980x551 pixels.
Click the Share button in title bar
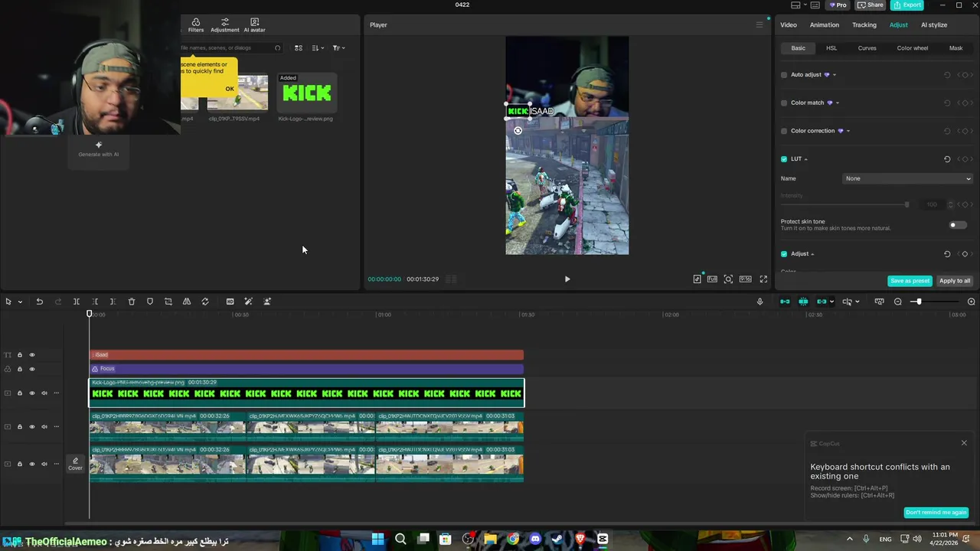[x=871, y=5]
